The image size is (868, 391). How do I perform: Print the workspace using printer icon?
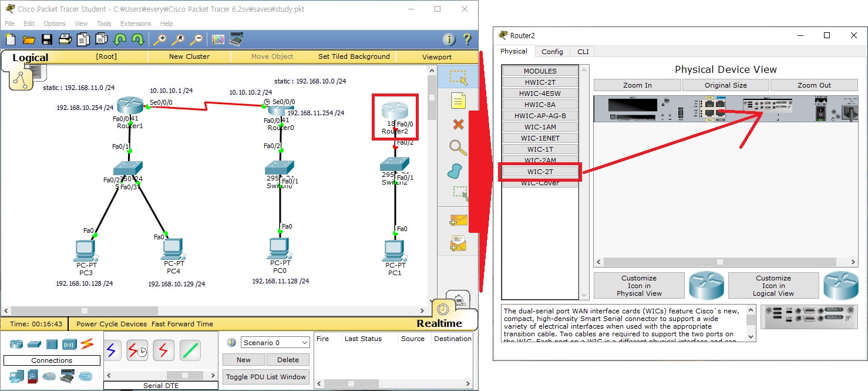pos(65,40)
